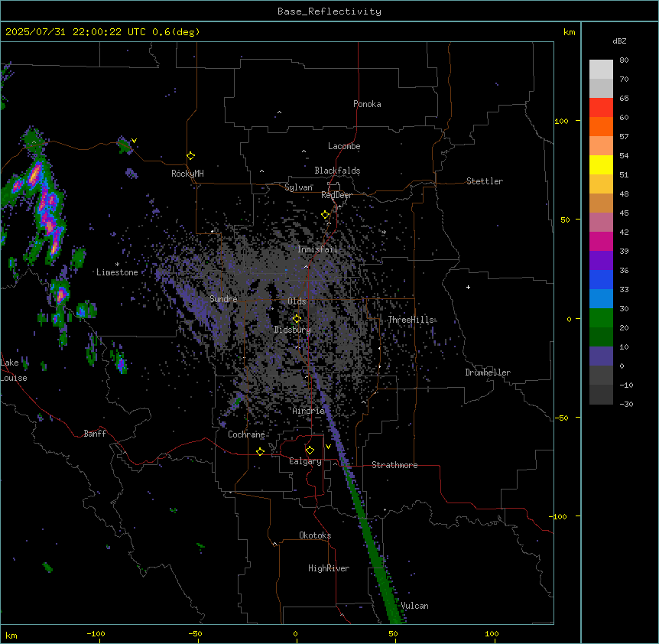Click the 80 value on dBZ legend
The height and width of the screenshot is (644, 659).
[x=624, y=60]
